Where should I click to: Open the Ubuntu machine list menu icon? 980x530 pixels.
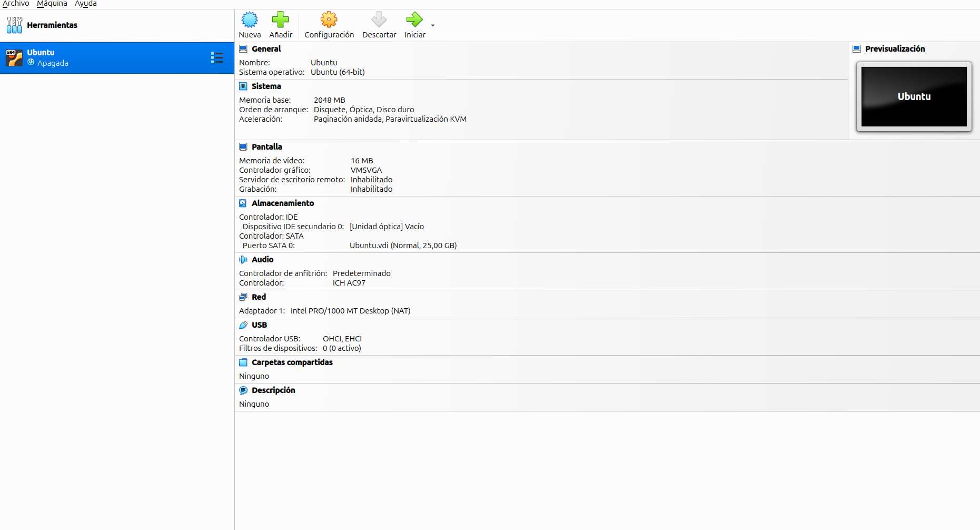[x=217, y=57]
